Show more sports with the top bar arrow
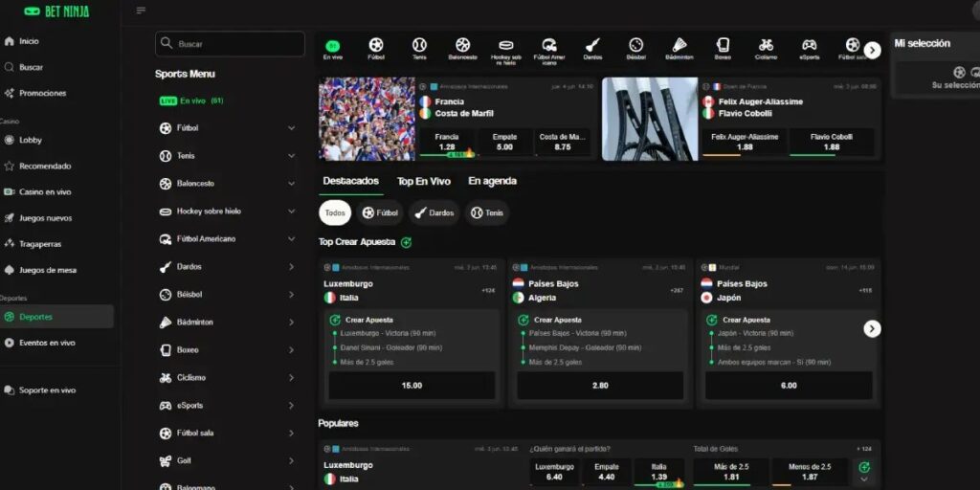 (873, 51)
